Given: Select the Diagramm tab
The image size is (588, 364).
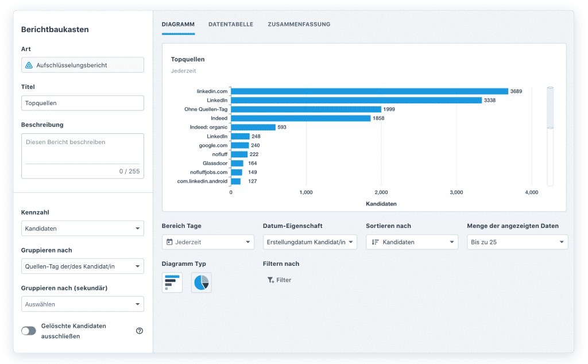Looking at the screenshot, I should click(x=178, y=25).
